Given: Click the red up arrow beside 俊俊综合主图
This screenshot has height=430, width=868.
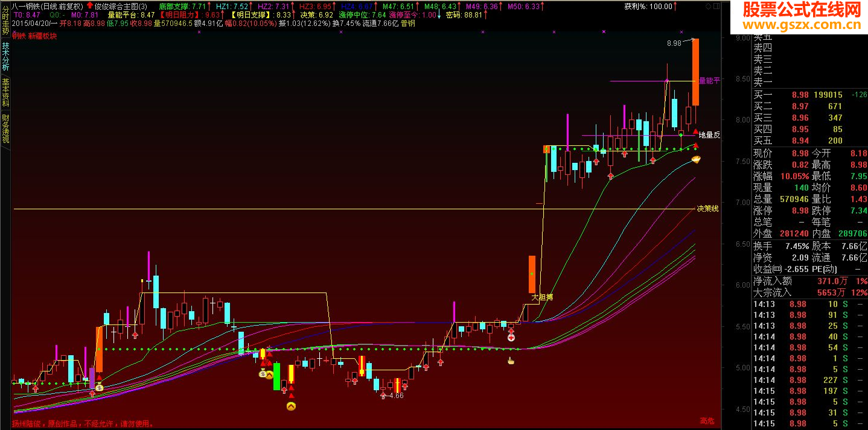Looking at the screenshot, I should (90, 5).
